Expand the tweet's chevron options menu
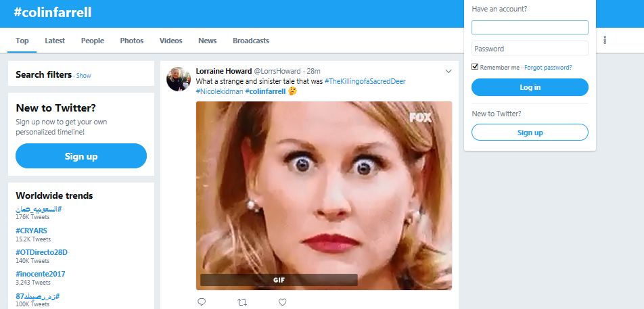The image size is (644, 309). pyautogui.click(x=448, y=72)
